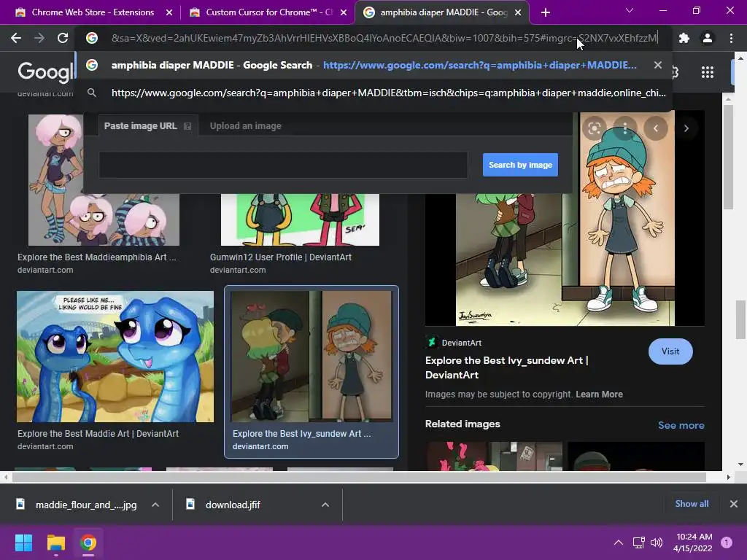This screenshot has height=560, width=747.
Task: Open Chrome's three-dot menu
Action: tap(731, 38)
